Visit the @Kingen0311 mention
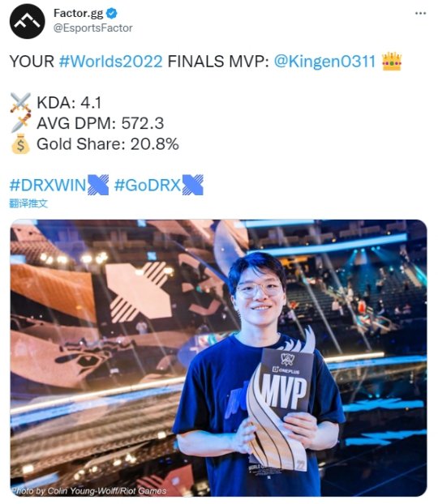Screen dimensions: 438x504 [x=324, y=61]
